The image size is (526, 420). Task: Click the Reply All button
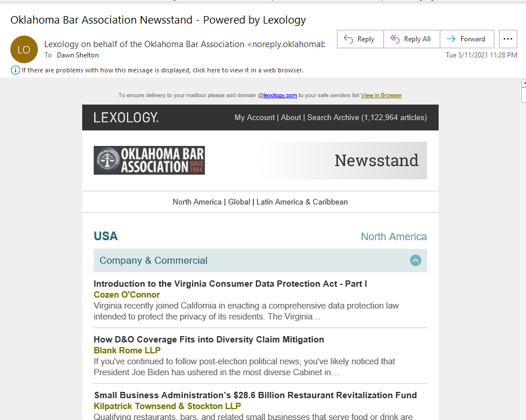coord(412,39)
